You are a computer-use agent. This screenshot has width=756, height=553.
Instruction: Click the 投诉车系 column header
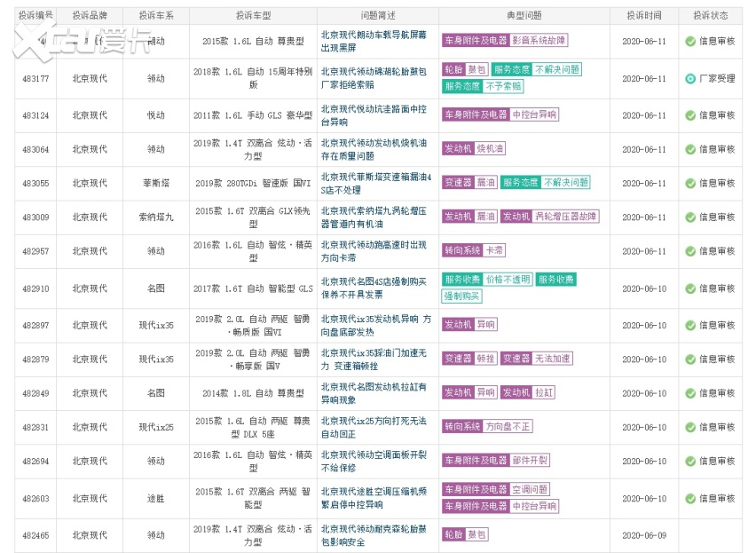[156, 15]
